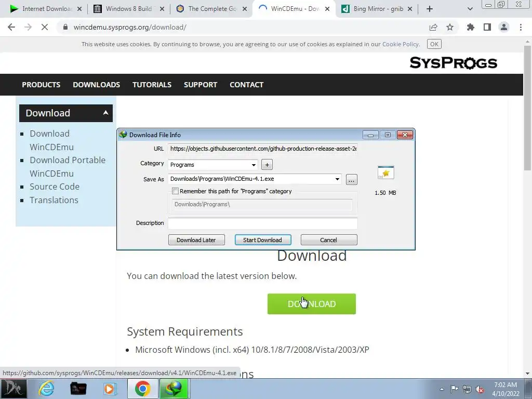Open the Cookie Policy link
532x399 pixels.
pos(401,44)
